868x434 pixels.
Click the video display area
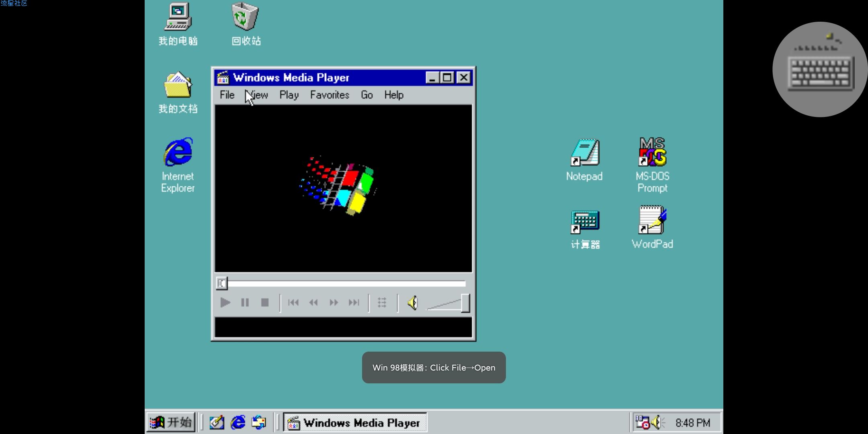click(x=344, y=188)
